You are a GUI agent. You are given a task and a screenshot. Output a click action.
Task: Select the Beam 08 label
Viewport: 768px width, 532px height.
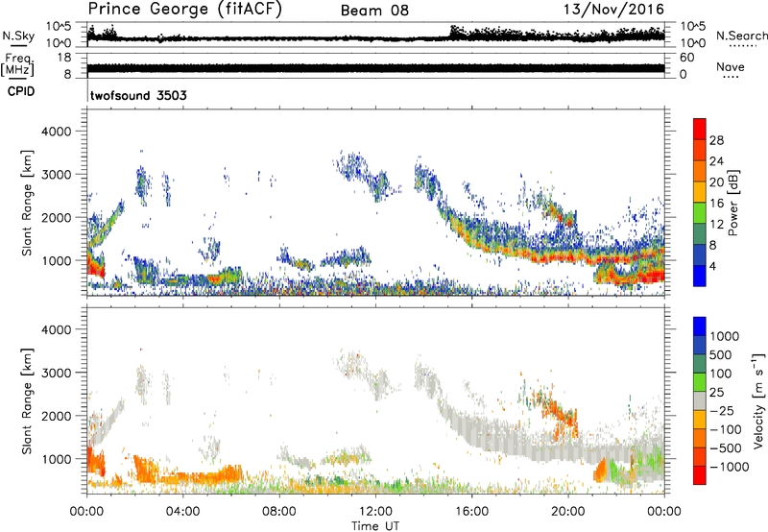click(374, 11)
